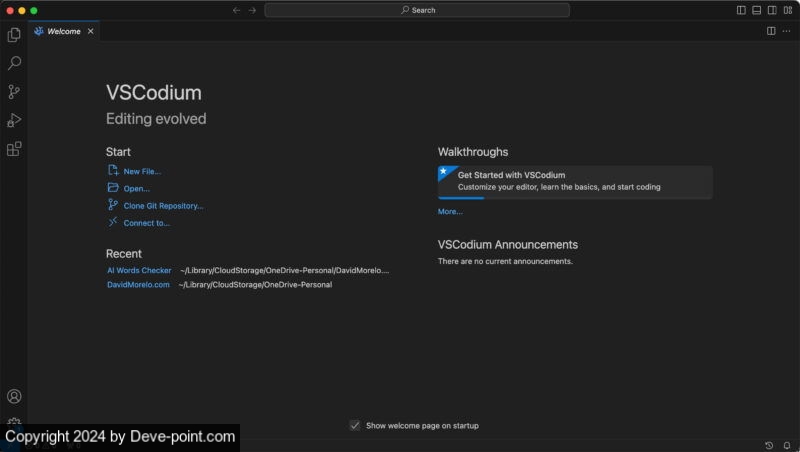This screenshot has width=800, height=452.
Task: Open the Extensions view
Action: (x=14, y=149)
